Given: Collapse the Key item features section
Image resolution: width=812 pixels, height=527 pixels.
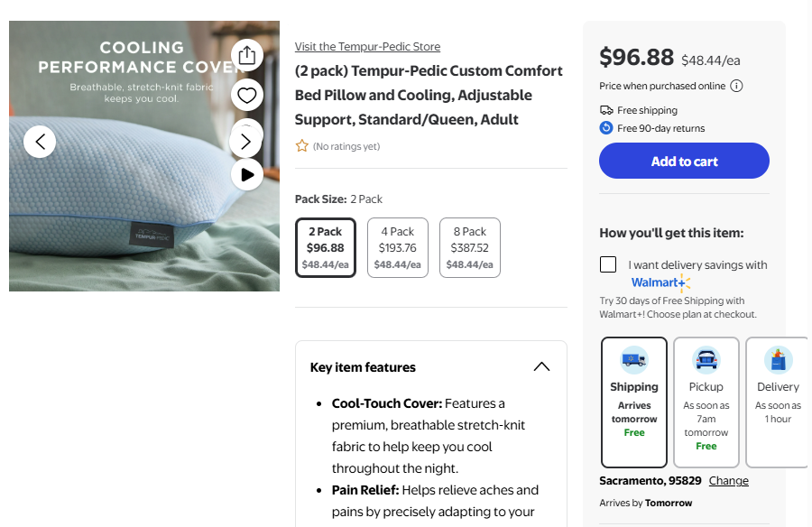Looking at the screenshot, I should pyautogui.click(x=541, y=367).
